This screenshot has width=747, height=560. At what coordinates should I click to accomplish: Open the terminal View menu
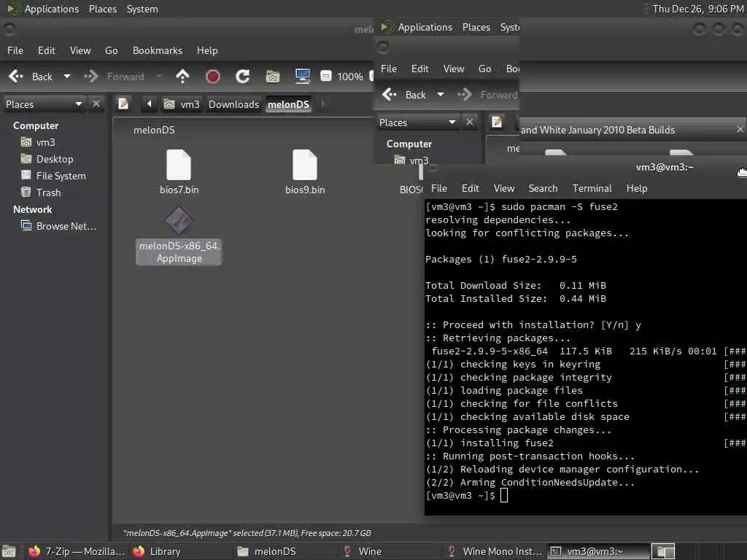pos(503,188)
